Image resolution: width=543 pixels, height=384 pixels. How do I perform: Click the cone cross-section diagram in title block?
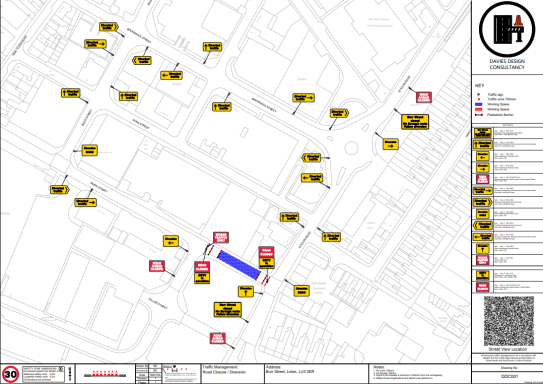[105, 374]
